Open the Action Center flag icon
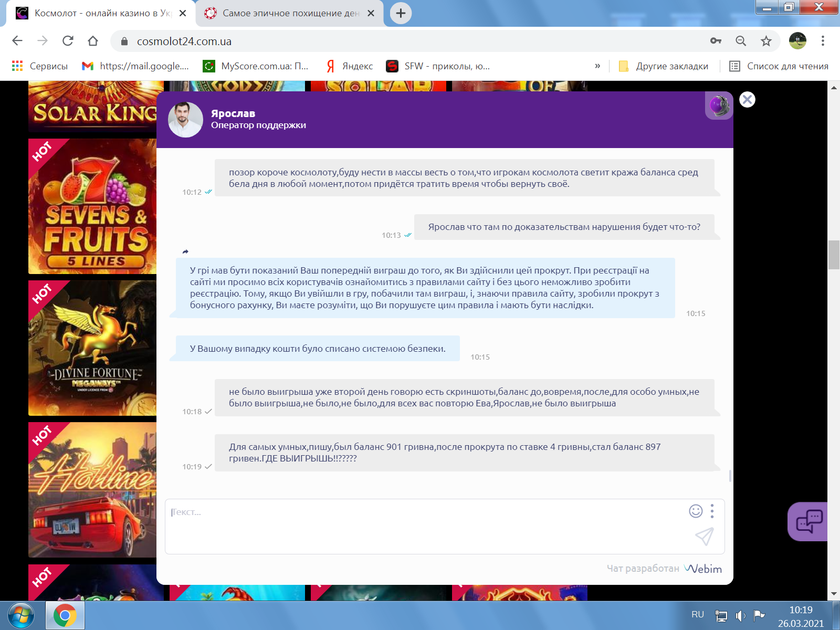The height and width of the screenshot is (630, 840). click(x=759, y=615)
